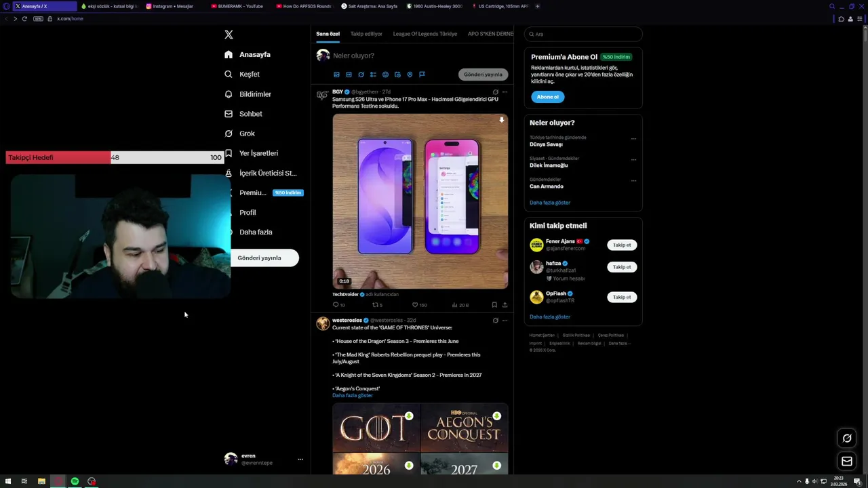Open account menu dots next to evren
This screenshot has width=868, height=488.
coord(300,460)
